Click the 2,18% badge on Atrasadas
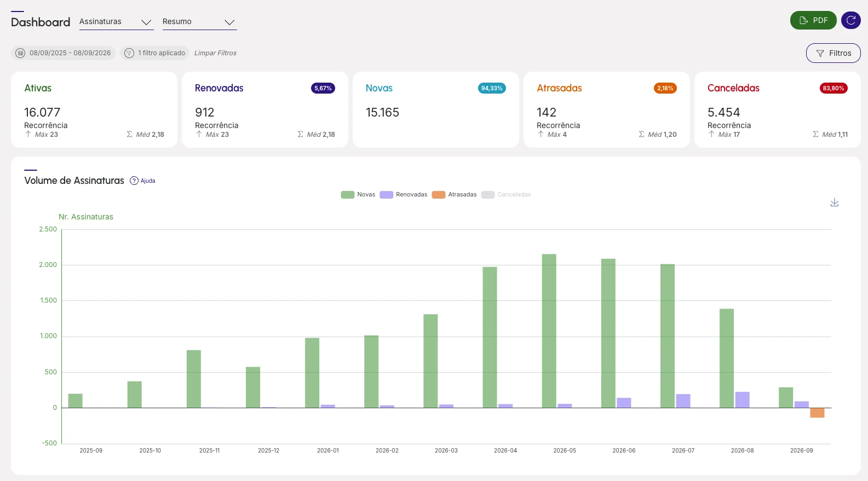This screenshot has width=868, height=481. pos(665,88)
